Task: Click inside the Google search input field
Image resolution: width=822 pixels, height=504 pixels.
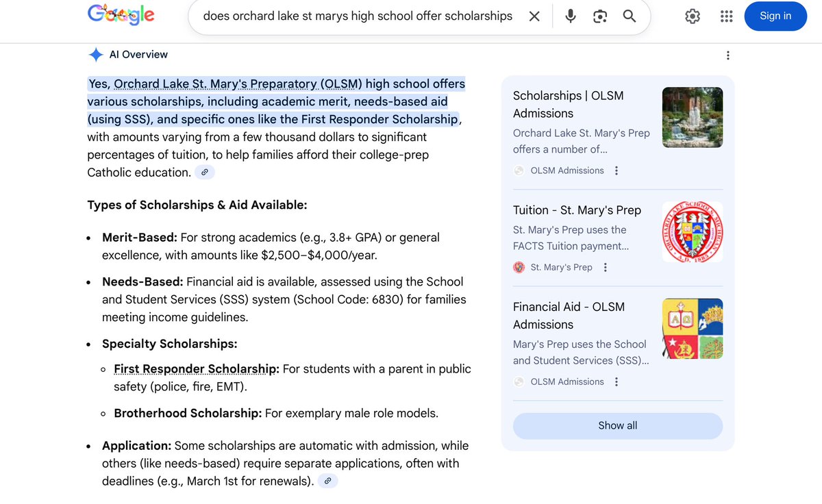Action: point(358,16)
